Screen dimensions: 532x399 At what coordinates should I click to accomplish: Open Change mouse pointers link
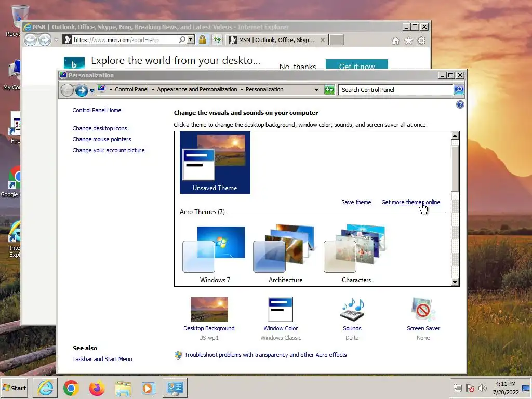[102, 139]
